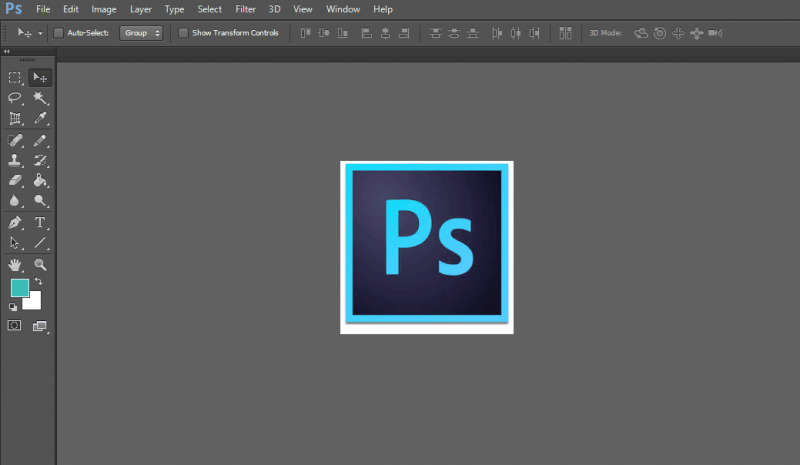The width and height of the screenshot is (800, 465).
Task: Open the teal foreground color picker
Action: tap(19, 287)
